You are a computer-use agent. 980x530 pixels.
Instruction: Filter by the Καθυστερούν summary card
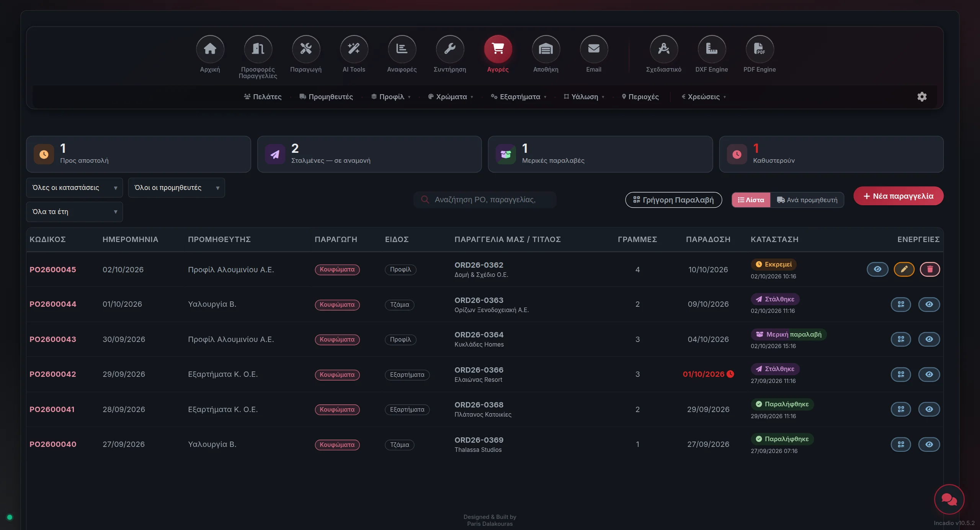coord(831,154)
